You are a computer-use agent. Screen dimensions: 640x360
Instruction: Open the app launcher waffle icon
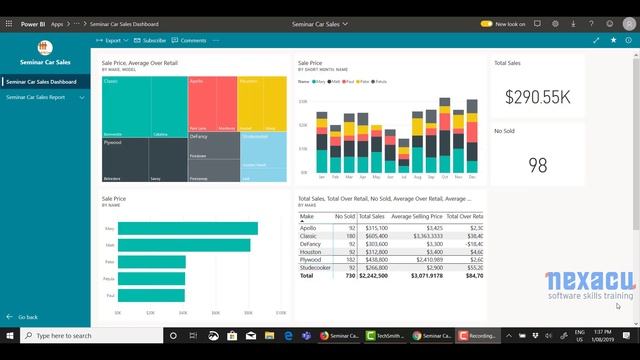point(9,24)
